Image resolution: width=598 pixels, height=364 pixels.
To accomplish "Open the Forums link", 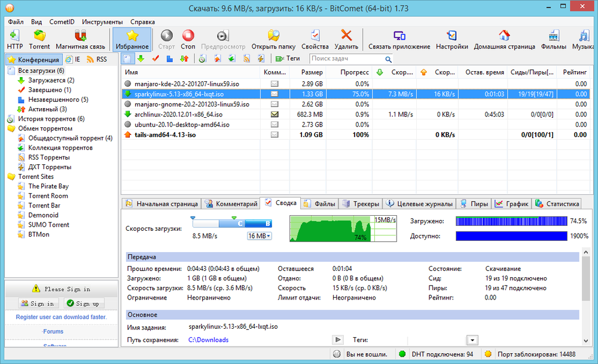I will click(53, 331).
